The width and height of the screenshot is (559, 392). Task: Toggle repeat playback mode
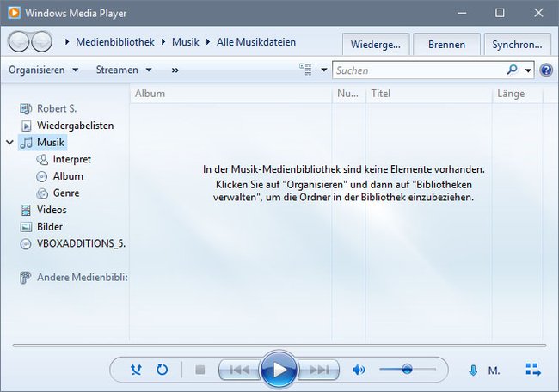(x=163, y=370)
